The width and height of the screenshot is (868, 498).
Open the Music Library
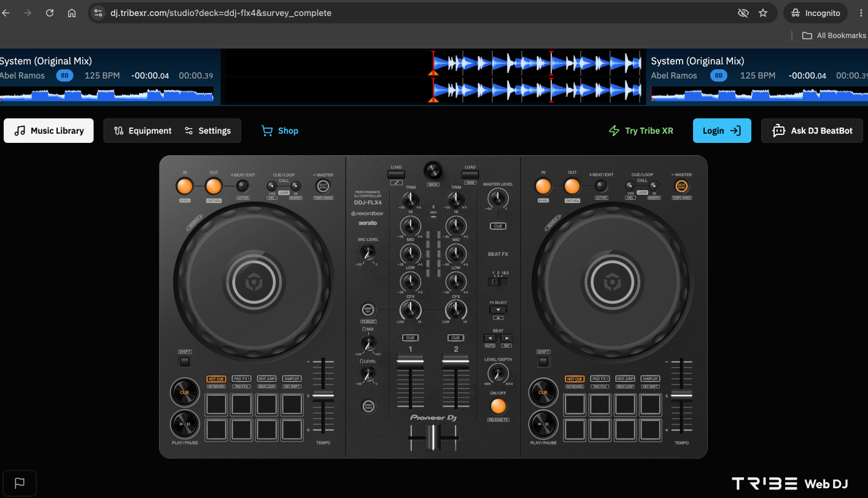pos(48,131)
